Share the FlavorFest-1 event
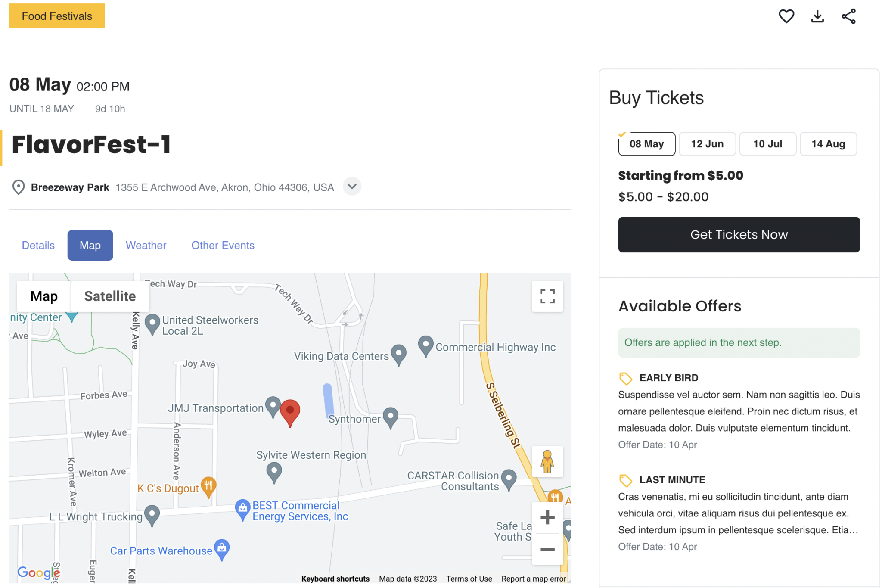Viewport: 882px width, 588px height. pos(848,16)
